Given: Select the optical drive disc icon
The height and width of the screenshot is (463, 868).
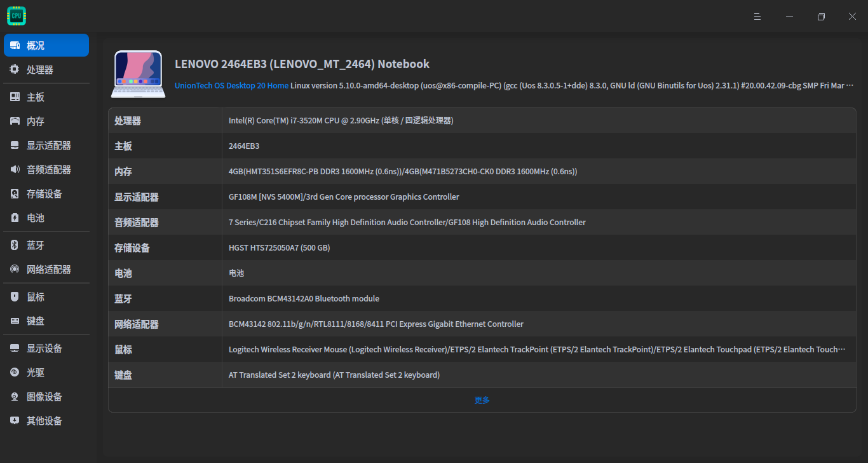Looking at the screenshot, I should [x=15, y=373].
